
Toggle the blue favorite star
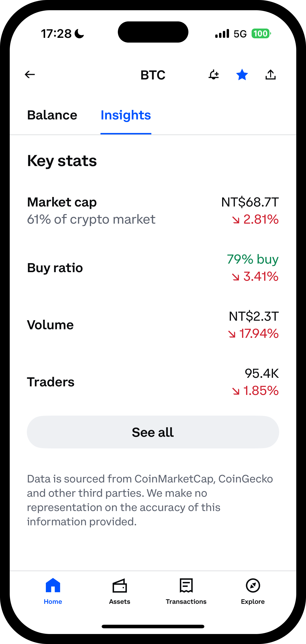pyautogui.click(x=242, y=75)
